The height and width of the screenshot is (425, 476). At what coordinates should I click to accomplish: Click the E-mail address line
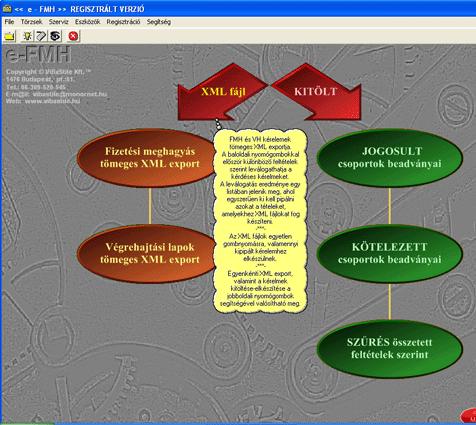pyautogui.click(x=57, y=94)
